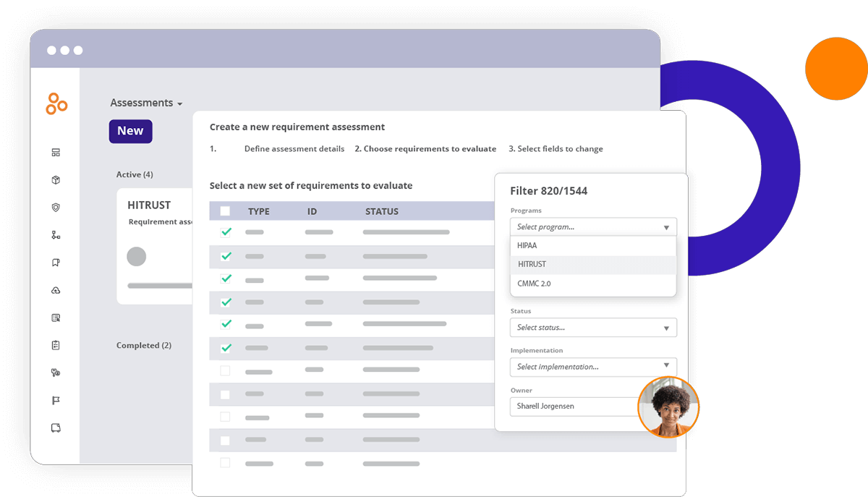Image resolution: width=868 pixels, height=497 pixels.
Task: Click the Active (4) section label
Action: click(135, 174)
